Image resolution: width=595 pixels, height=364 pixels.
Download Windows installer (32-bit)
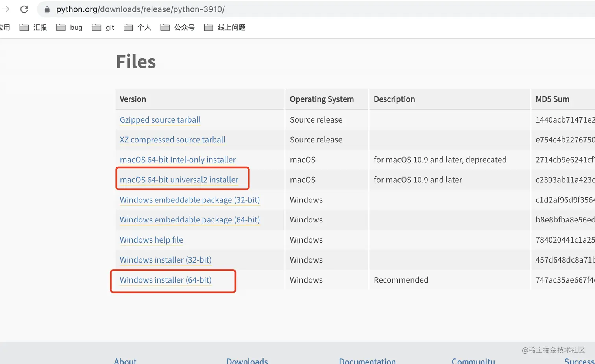166,260
